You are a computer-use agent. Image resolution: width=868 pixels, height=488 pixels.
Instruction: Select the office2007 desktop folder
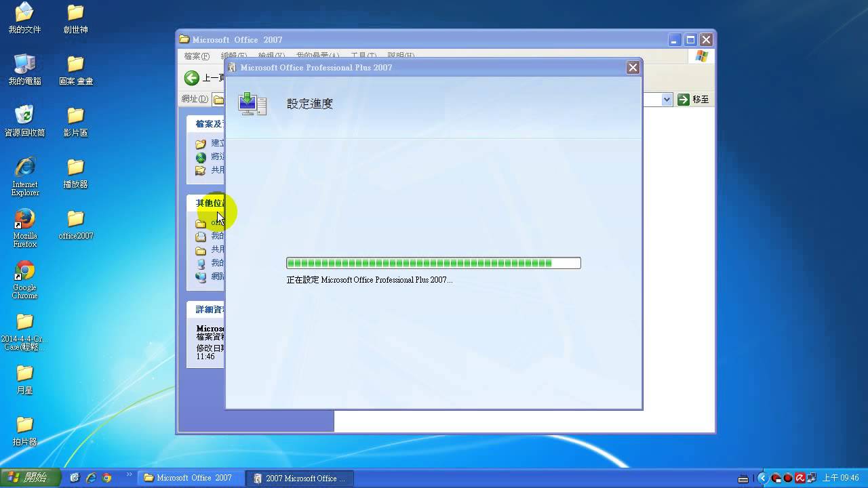76,224
